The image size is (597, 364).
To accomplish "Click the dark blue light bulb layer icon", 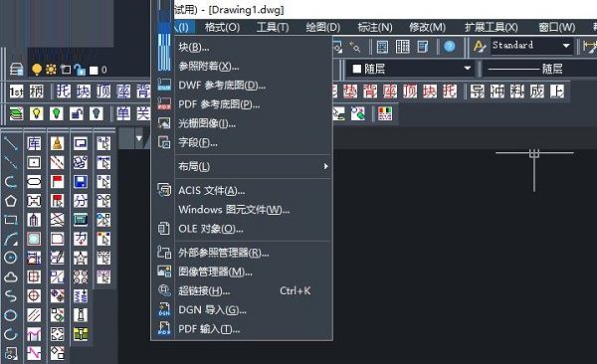I will (x=96, y=113).
